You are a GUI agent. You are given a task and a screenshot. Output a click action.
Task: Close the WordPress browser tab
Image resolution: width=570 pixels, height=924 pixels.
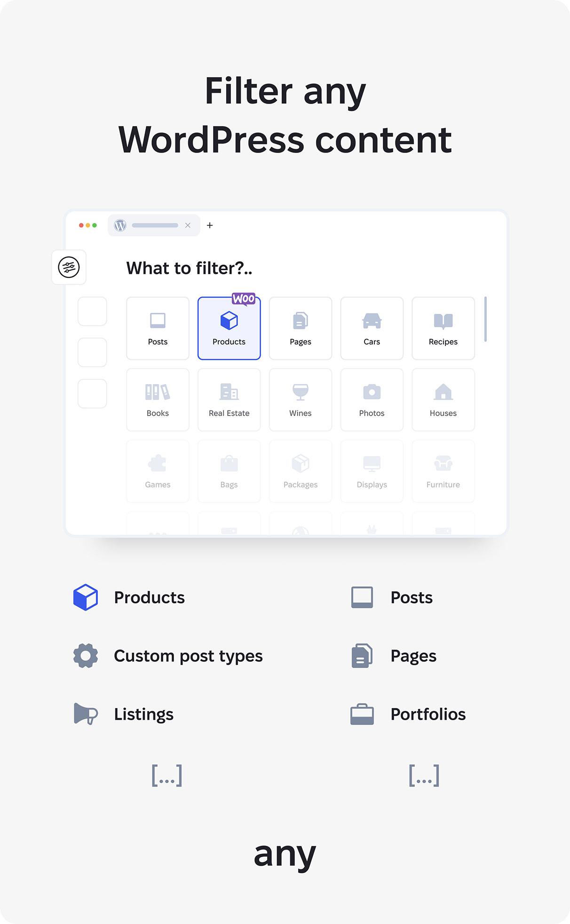(188, 225)
